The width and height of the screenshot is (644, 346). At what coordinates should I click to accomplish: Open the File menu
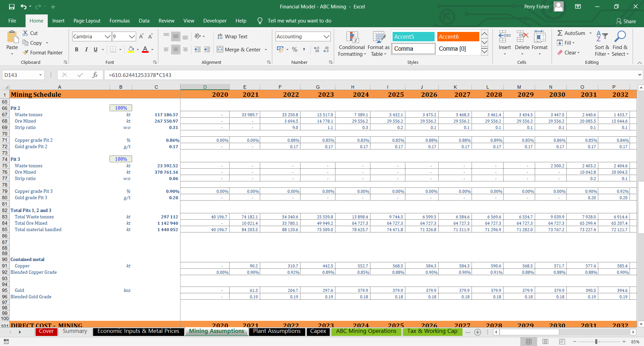(12, 21)
